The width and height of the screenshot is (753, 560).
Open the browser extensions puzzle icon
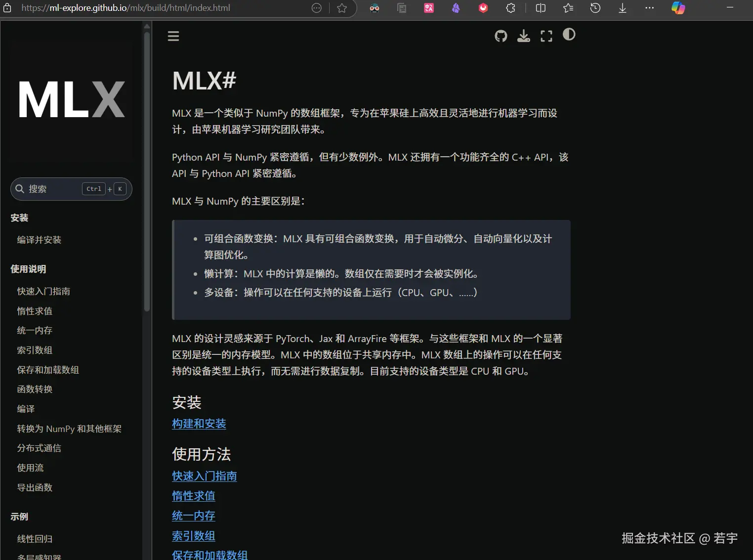click(510, 8)
